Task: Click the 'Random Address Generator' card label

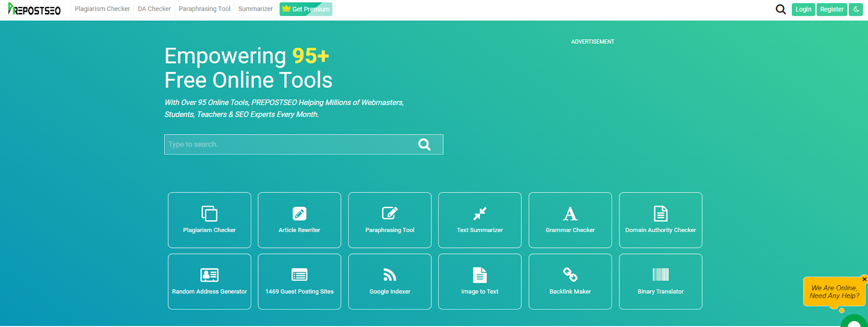Action: (x=209, y=292)
